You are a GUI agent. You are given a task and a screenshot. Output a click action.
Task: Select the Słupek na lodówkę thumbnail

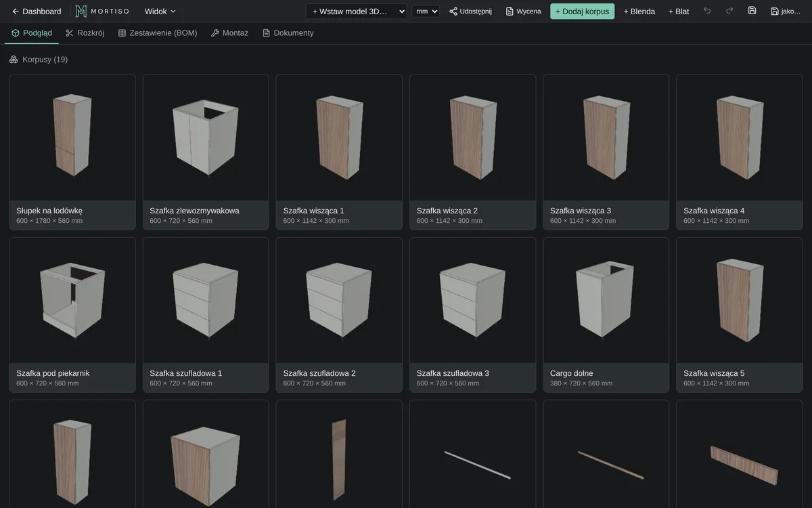click(x=72, y=137)
